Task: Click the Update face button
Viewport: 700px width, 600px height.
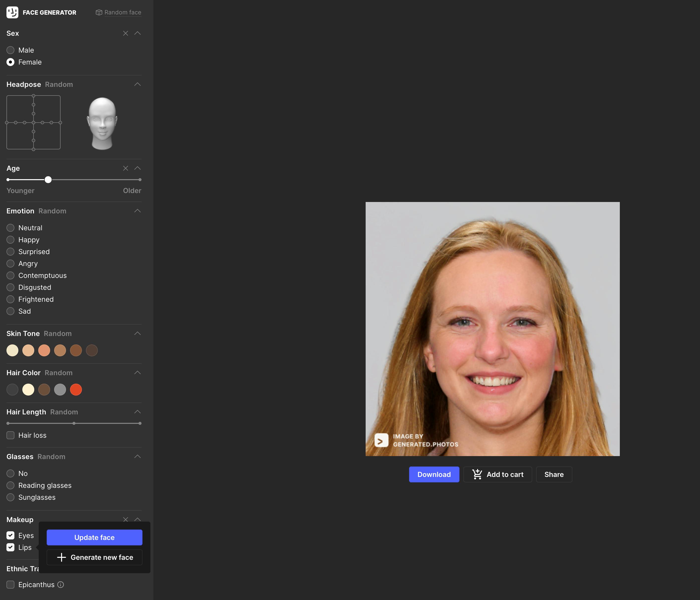Action: (x=94, y=537)
